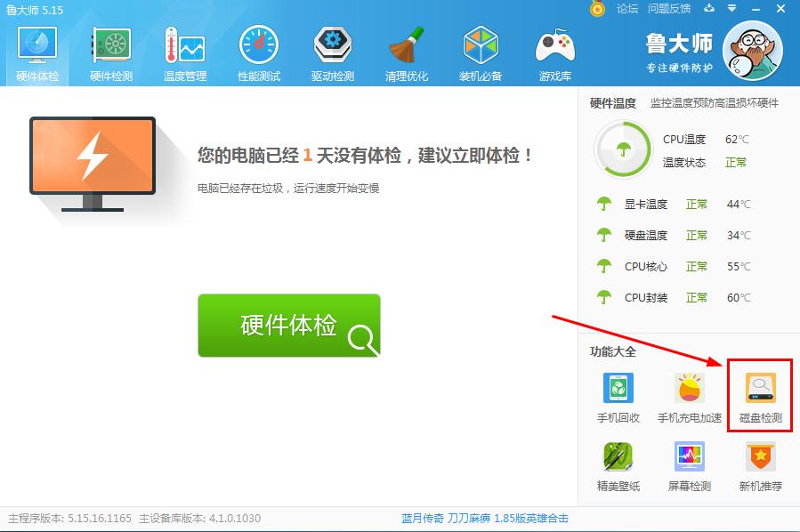The height and width of the screenshot is (532, 800).
Task: Open the 硬件体检 tab
Action: point(37,54)
